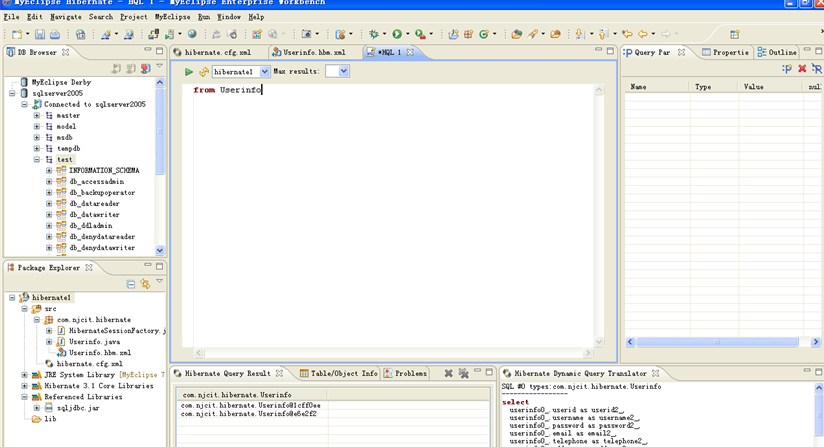Click Collapse All in Package Explorer
824x447 pixels.
point(131,284)
